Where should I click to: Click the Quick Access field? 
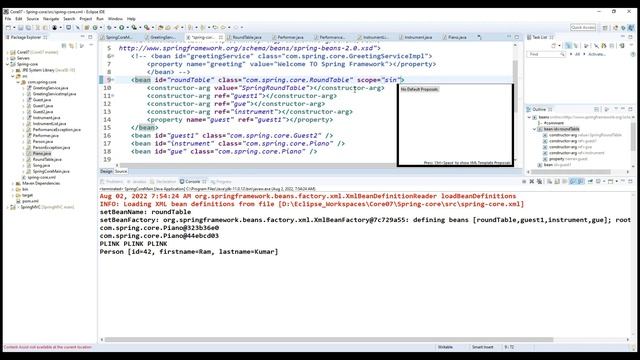click(583, 27)
